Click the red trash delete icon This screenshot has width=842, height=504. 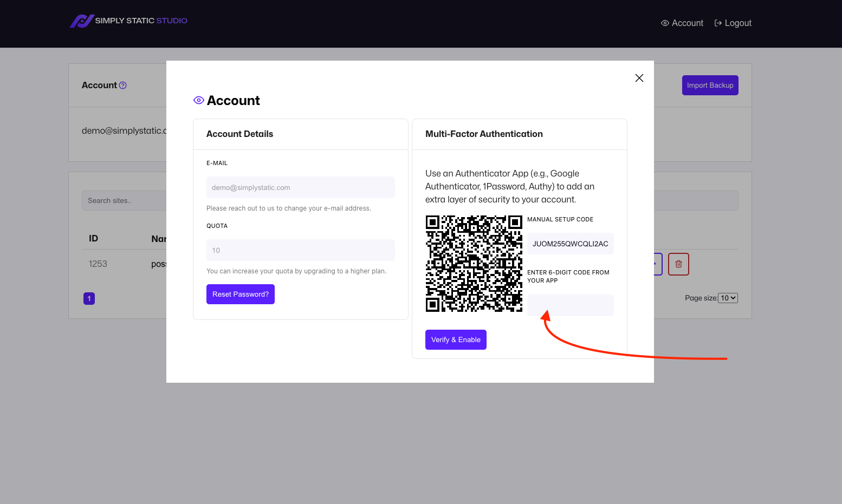pos(678,264)
